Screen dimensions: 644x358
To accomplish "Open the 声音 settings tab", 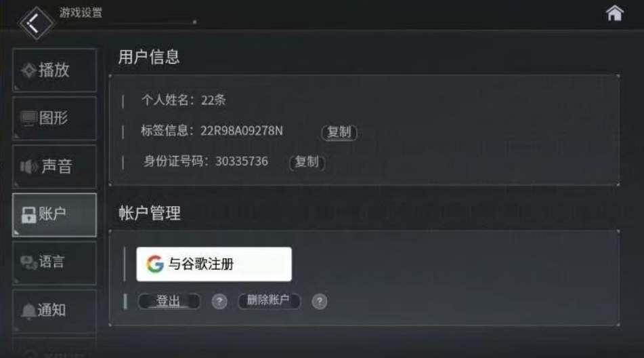I will [55, 167].
